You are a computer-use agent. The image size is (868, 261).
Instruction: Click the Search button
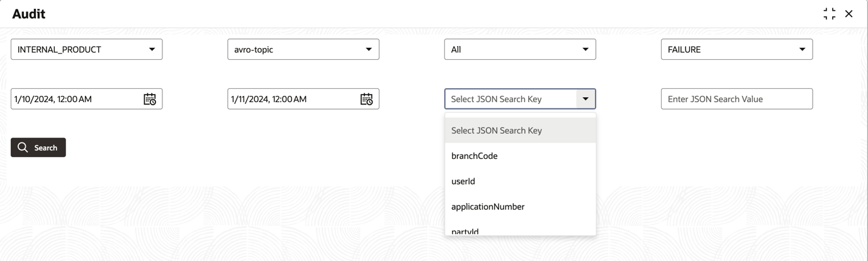(38, 148)
